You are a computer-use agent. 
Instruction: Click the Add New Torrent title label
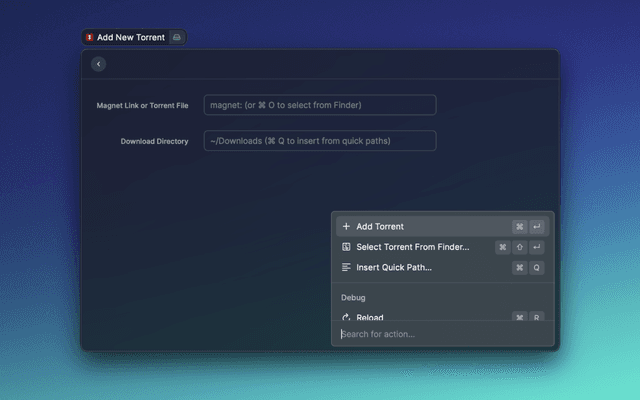tap(131, 37)
